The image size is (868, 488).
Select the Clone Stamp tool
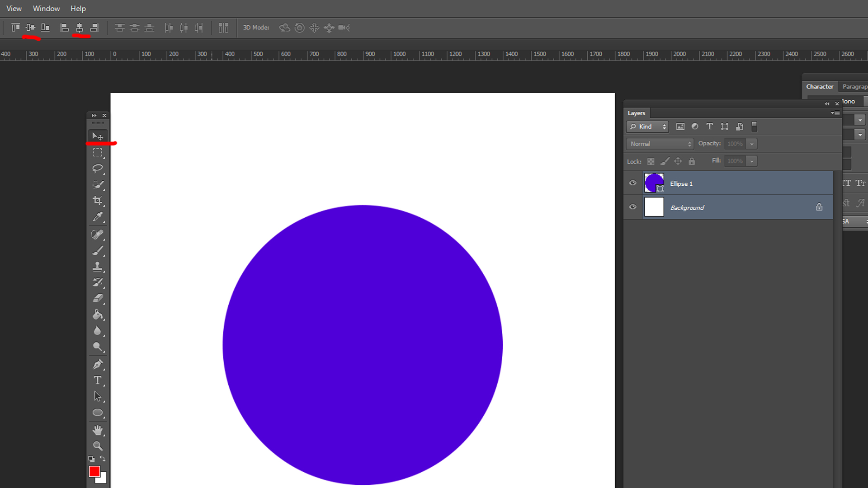(98, 266)
